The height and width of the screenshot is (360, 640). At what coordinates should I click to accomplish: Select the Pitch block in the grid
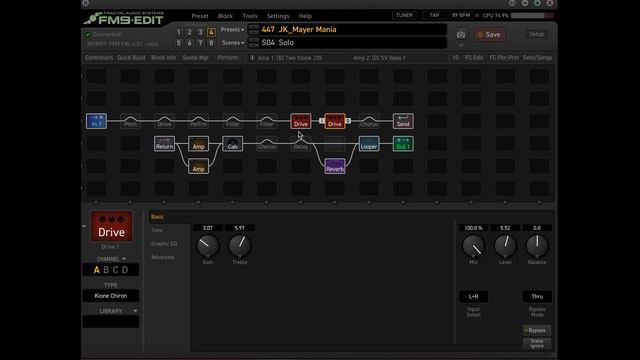[x=131, y=121]
